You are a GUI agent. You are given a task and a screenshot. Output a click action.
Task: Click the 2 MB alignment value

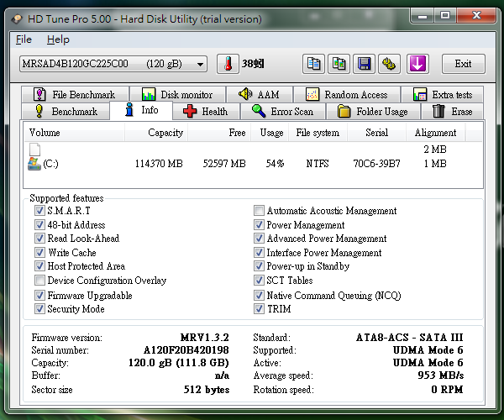pos(435,150)
